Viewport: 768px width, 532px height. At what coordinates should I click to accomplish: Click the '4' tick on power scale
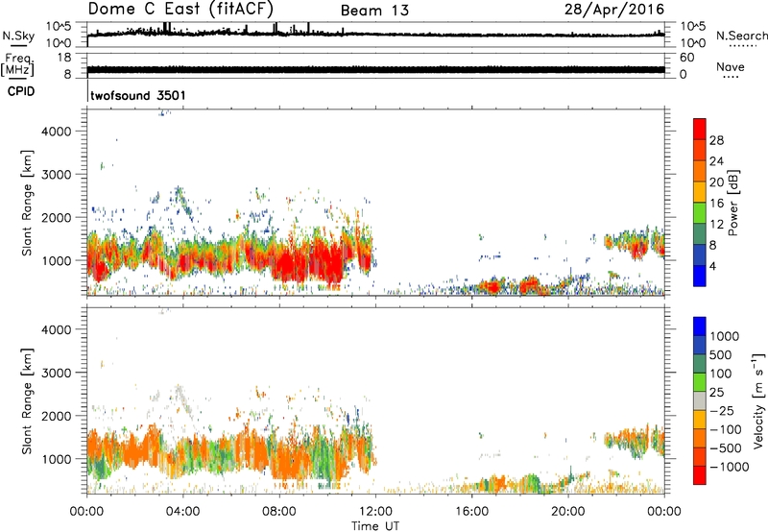point(712,267)
